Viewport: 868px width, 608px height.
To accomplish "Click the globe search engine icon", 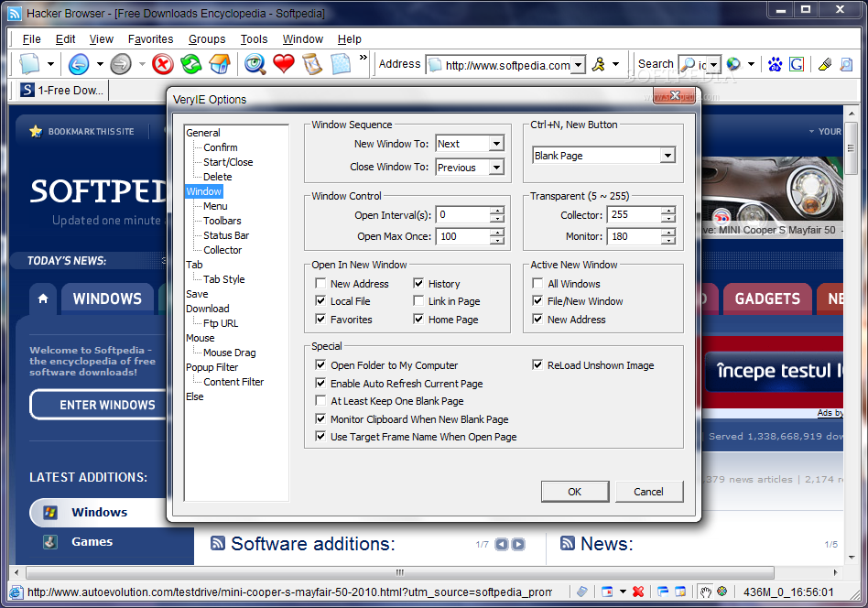I will [x=733, y=64].
